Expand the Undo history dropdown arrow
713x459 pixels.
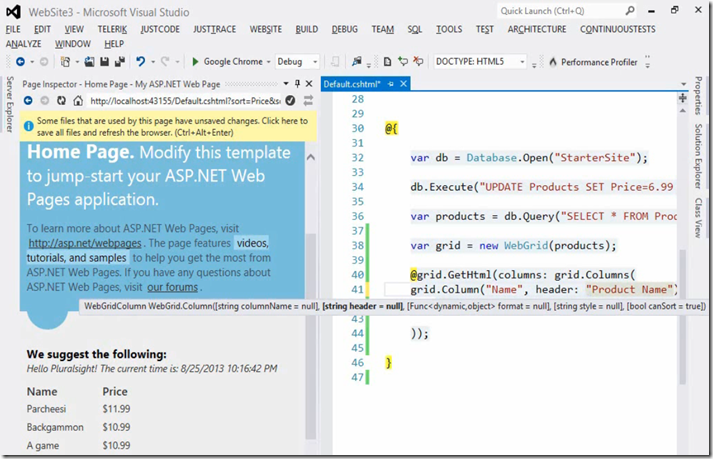click(x=153, y=62)
